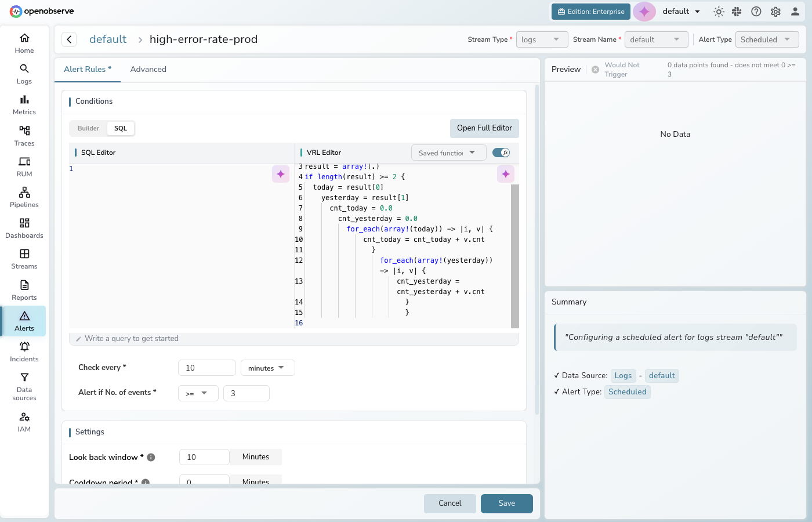The height and width of the screenshot is (522, 812).
Task: Click the main form vertical scrollbar
Action: (537, 249)
